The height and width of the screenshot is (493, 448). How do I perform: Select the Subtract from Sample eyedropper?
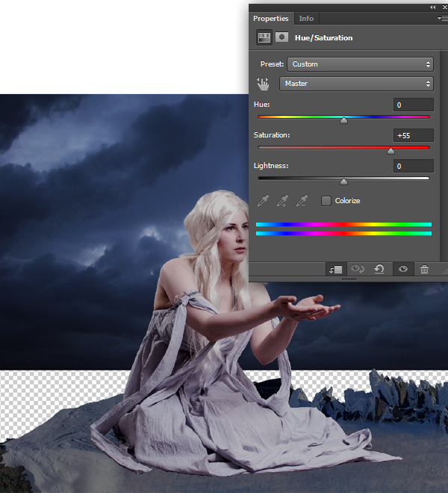(302, 200)
